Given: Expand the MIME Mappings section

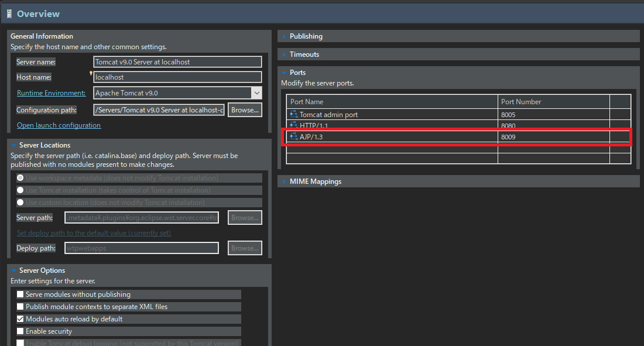Looking at the screenshot, I should 284,181.
